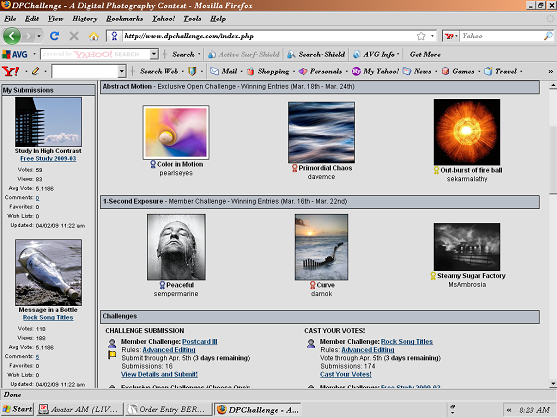Image resolution: width=557 pixels, height=418 pixels.
Task: Open Personals on Yahoo toolbar
Action: tap(320, 71)
